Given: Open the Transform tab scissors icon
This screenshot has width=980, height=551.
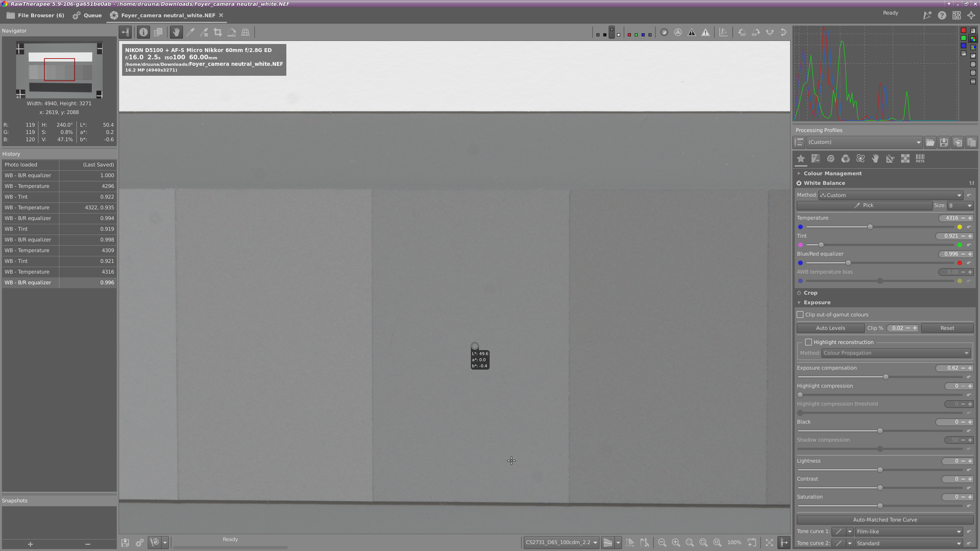Looking at the screenshot, I should [x=890, y=159].
